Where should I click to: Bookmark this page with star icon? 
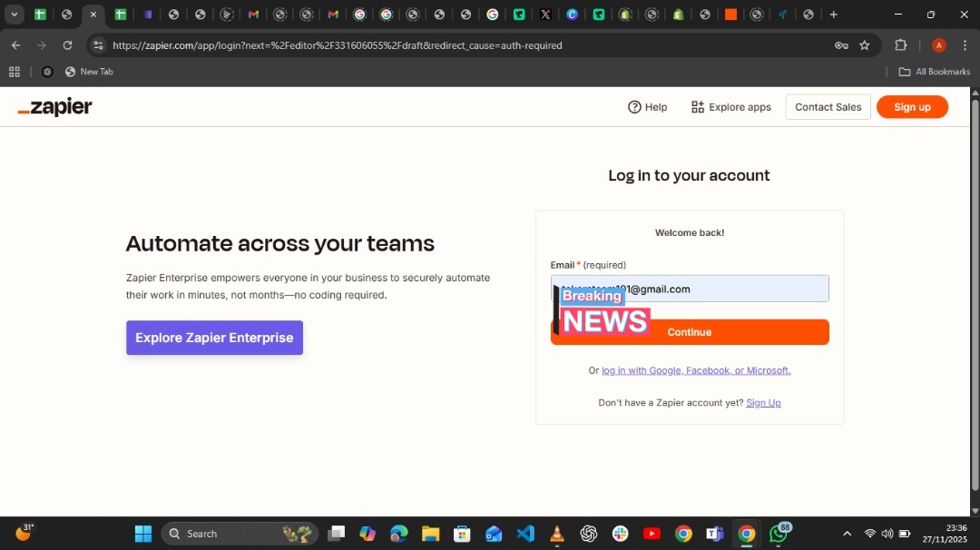pos(865,45)
